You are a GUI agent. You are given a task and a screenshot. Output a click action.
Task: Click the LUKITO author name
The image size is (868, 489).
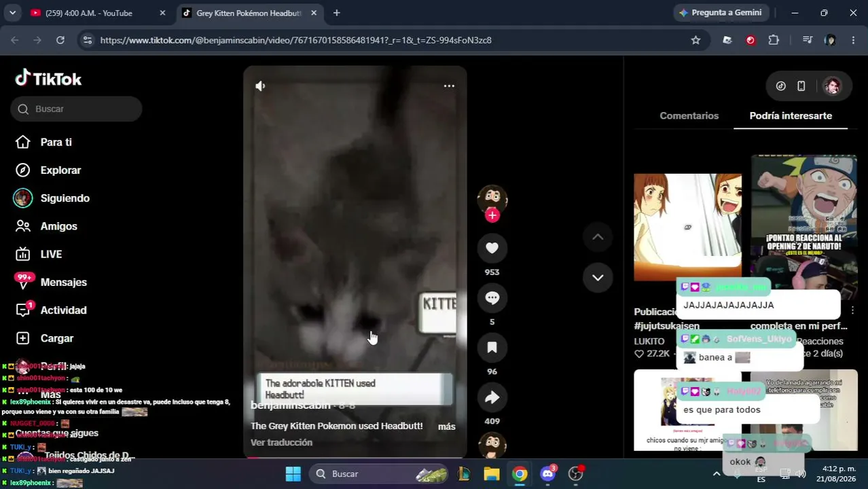(x=649, y=341)
